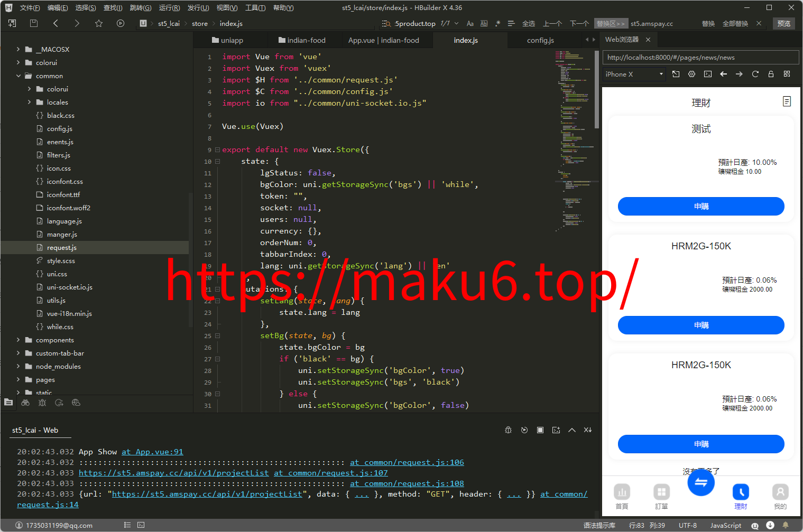Click the rotate device icon in web browser panel
This screenshot has width=803, height=532.
click(676, 74)
